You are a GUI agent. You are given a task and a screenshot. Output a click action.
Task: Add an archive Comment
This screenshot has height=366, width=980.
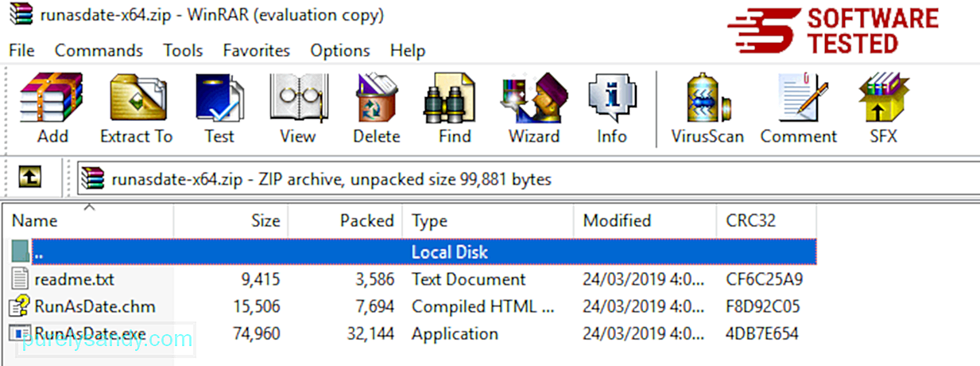pyautogui.click(x=799, y=109)
